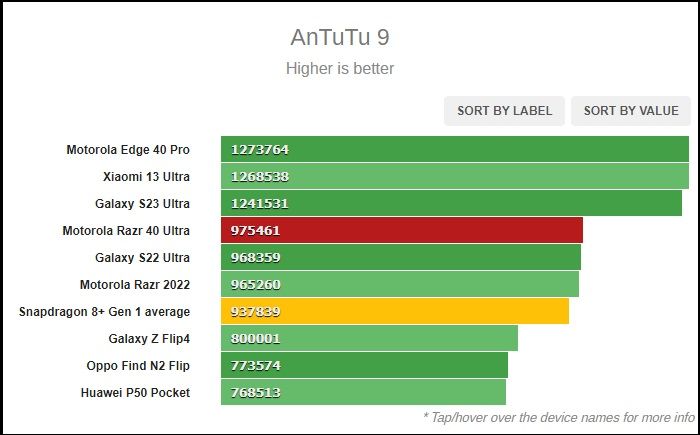Click the bar with value 768513
700x435 pixels.
click(363, 392)
